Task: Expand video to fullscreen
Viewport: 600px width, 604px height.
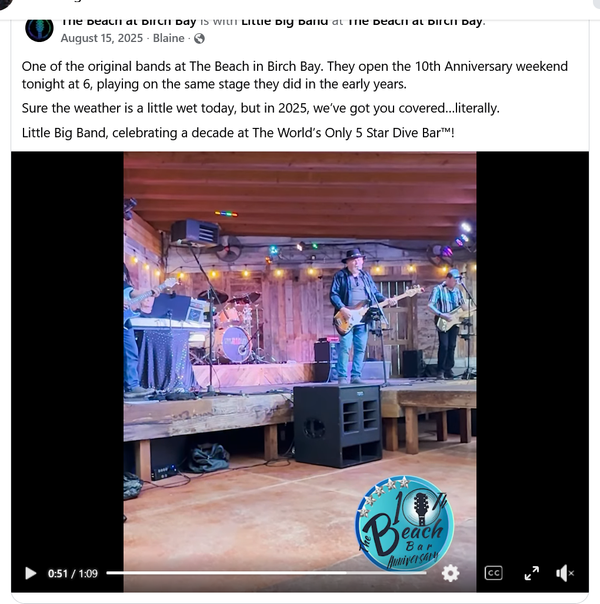Action: coord(532,573)
